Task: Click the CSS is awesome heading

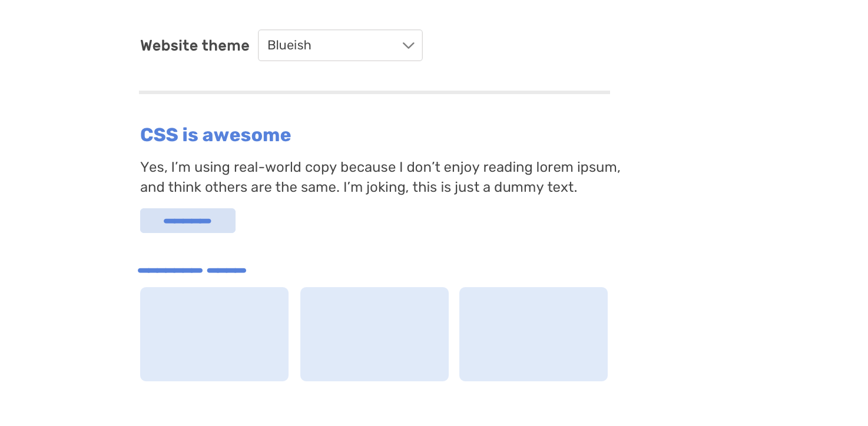Action: [216, 135]
